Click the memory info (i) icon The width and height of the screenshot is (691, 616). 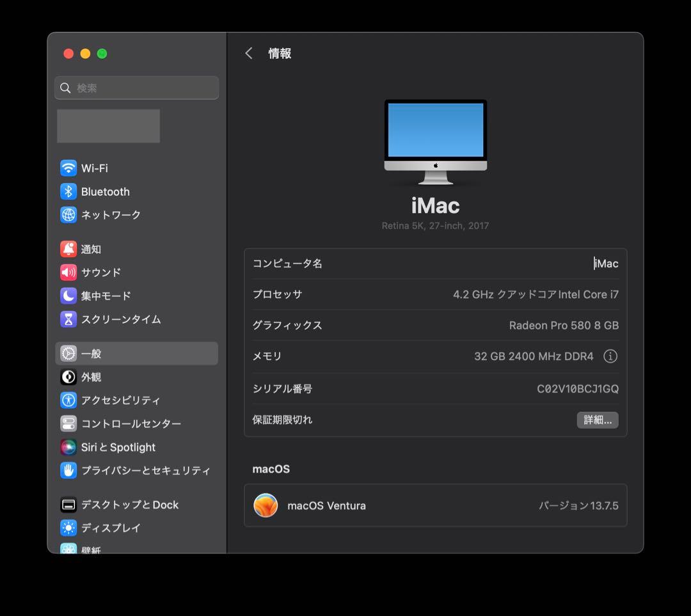coord(610,356)
